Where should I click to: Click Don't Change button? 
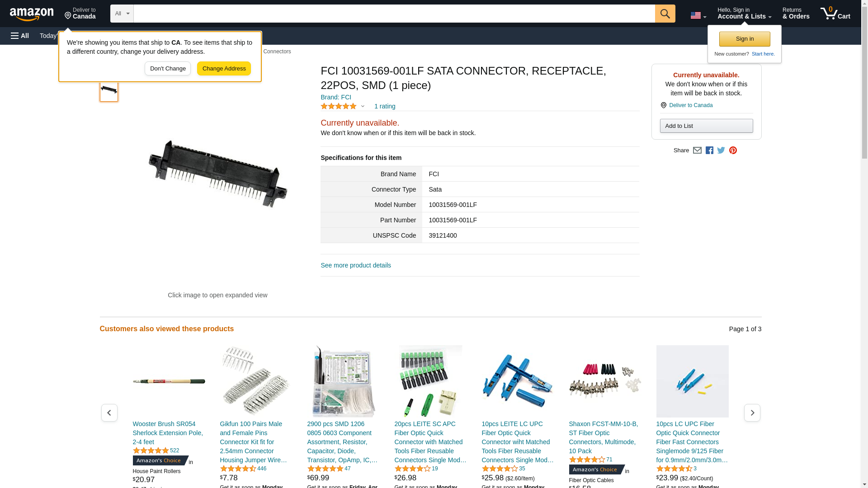pyautogui.click(x=168, y=69)
